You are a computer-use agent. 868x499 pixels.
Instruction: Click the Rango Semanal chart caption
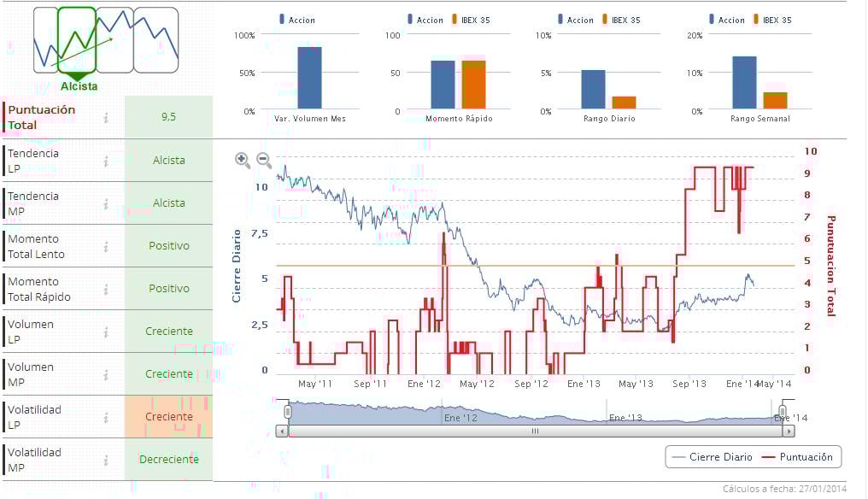click(760, 119)
